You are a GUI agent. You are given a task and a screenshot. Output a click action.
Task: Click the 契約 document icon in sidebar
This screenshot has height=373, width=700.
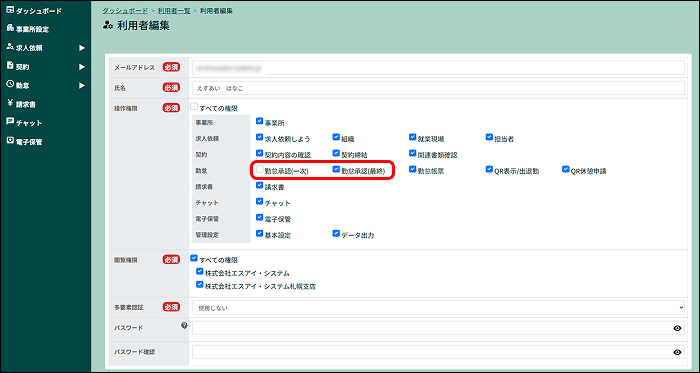[11, 66]
